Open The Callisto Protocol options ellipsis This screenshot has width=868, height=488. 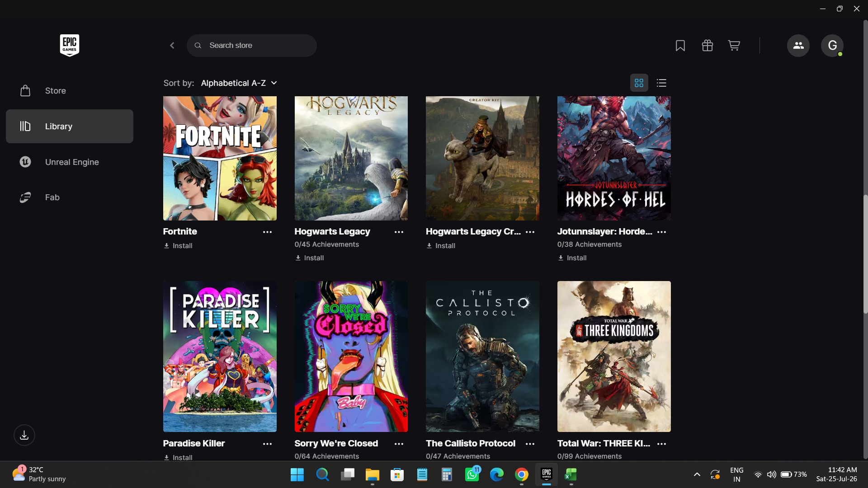point(530,444)
